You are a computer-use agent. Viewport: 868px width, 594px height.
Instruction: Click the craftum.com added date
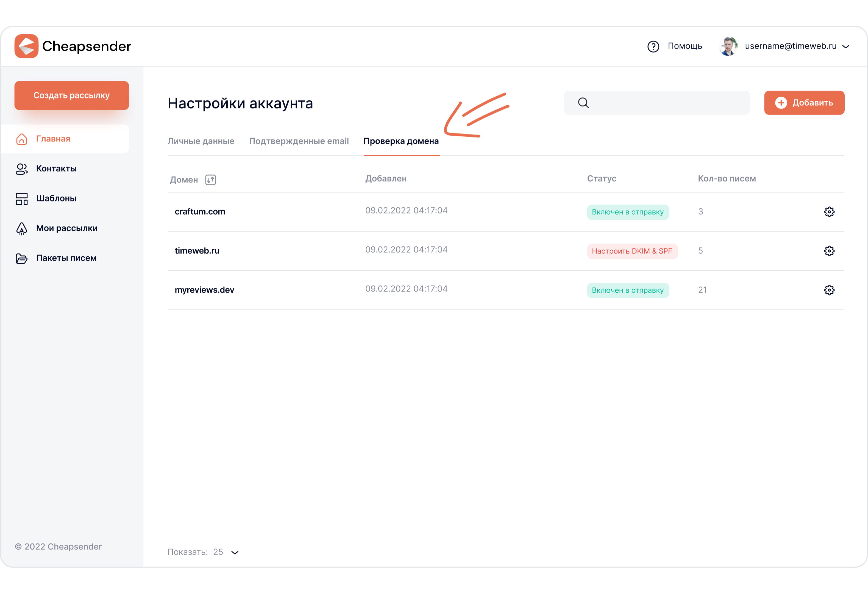406,211
